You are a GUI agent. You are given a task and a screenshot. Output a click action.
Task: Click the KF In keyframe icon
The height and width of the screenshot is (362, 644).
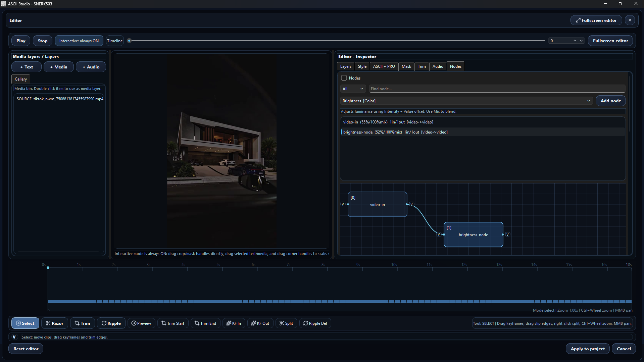[x=234, y=323]
